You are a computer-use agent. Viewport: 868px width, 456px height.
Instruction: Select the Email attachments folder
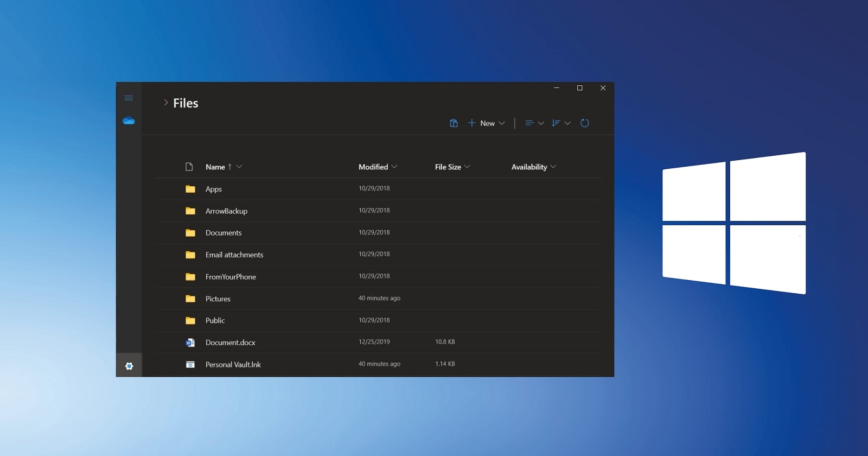point(234,255)
